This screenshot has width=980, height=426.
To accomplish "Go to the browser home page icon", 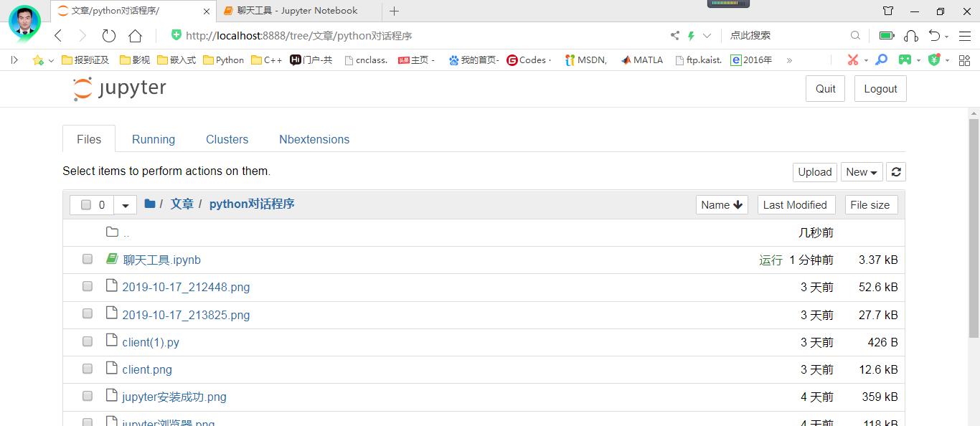I will pyautogui.click(x=135, y=36).
